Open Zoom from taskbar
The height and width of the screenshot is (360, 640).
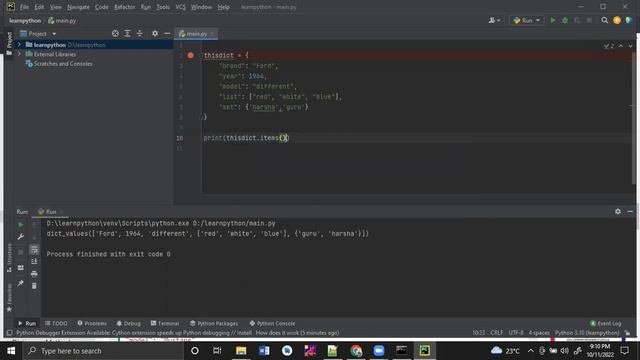click(379, 351)
